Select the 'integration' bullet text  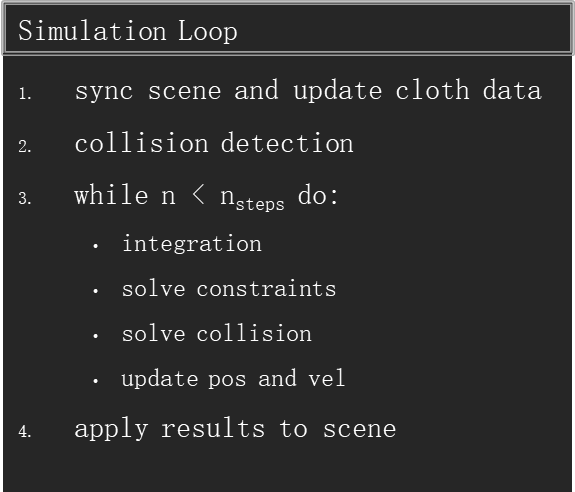pyautogui.click(x=192, y=244)
